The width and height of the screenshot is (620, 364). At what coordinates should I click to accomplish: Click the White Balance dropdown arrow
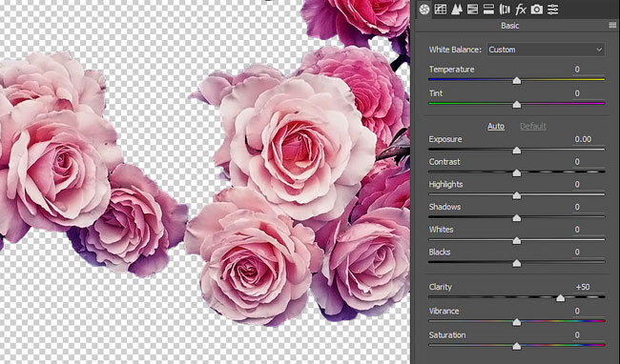(x=599, y=50)
